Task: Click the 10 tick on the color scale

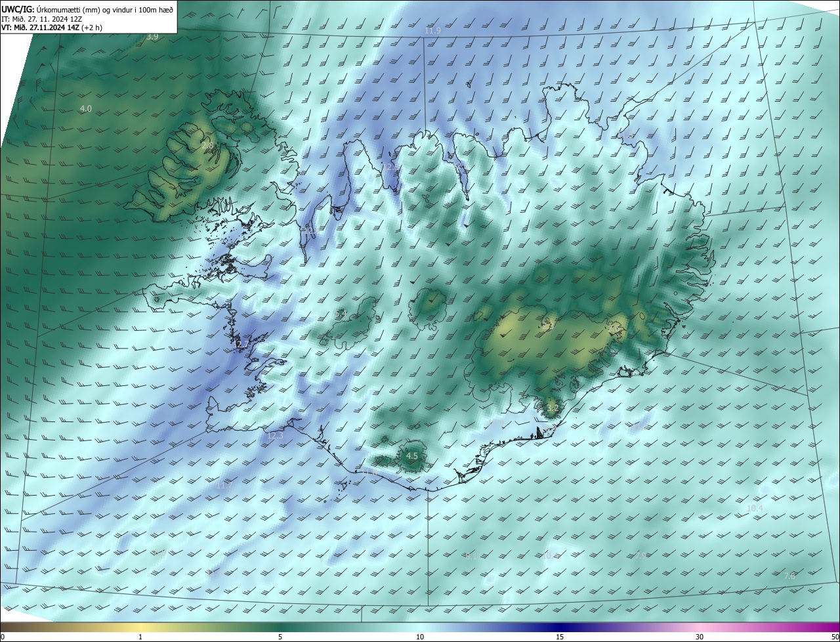Action: (420, 637)
